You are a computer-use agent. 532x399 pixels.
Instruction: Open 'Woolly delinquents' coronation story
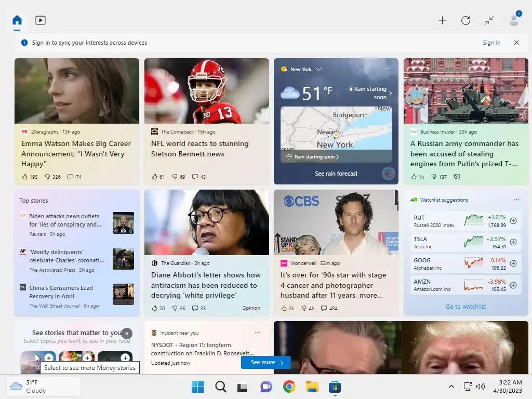click(66, 256)
